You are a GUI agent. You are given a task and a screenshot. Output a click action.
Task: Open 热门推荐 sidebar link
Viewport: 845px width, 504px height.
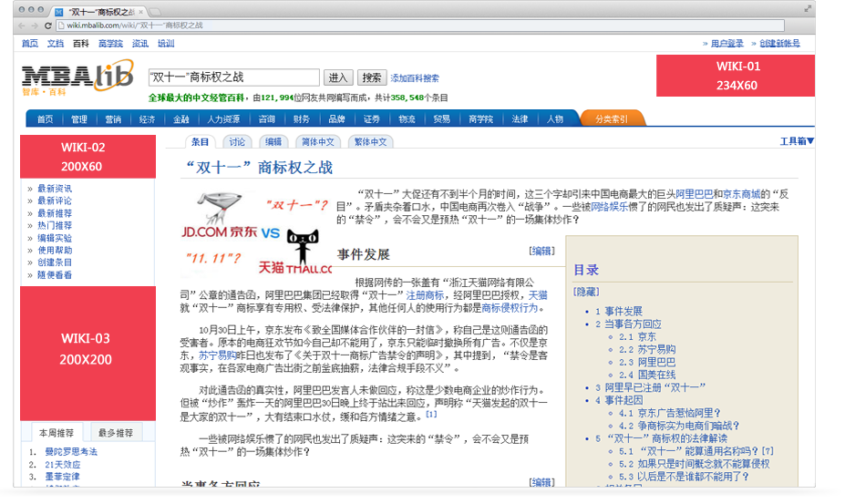55,225
